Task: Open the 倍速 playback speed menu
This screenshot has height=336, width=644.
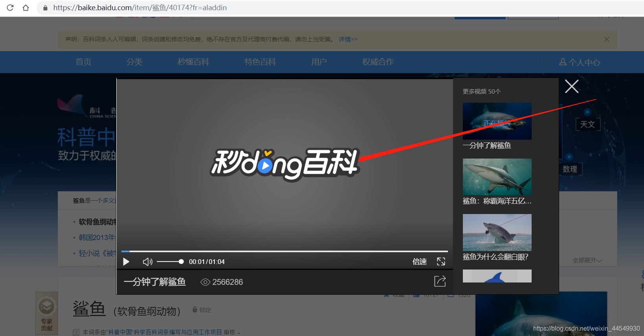Action: tap(420, 262)
